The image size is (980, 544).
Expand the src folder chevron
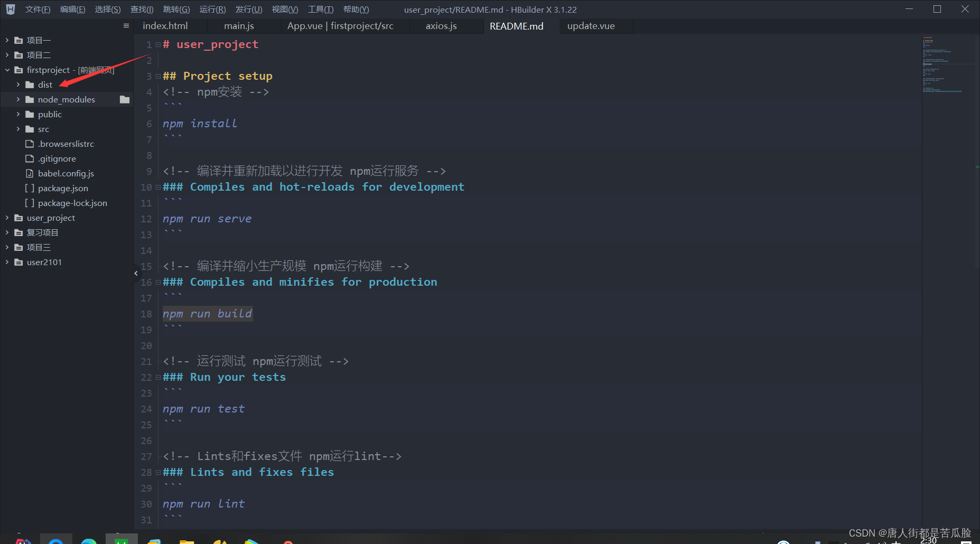(18, 129)
